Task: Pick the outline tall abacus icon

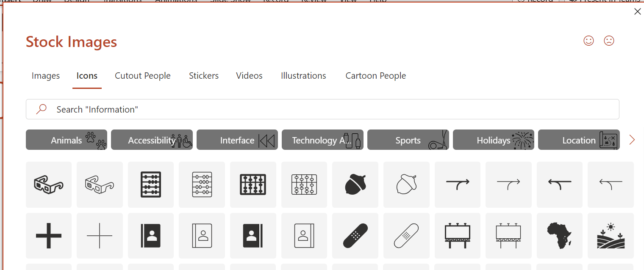Action: click(x=202, y=185)
